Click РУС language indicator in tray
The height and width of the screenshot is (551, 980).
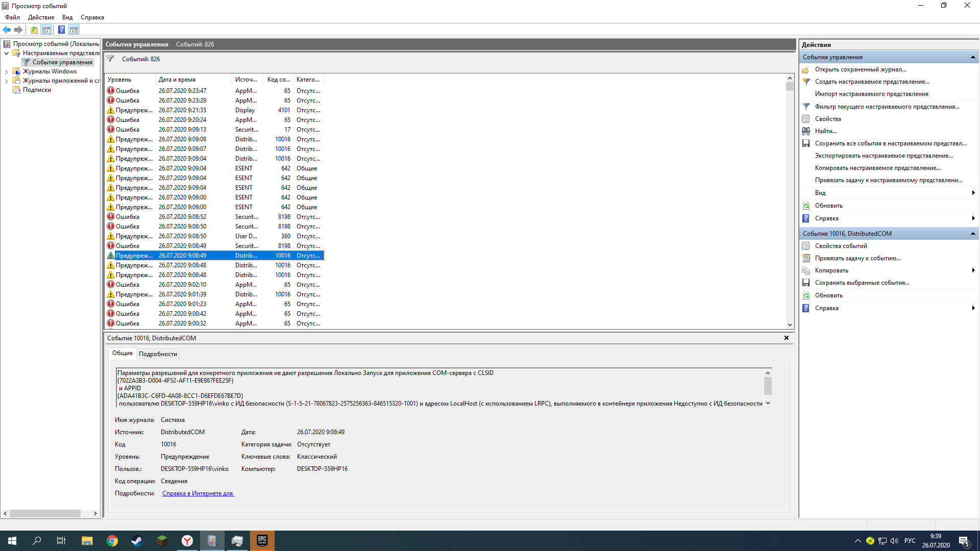(x=910, y=541)
